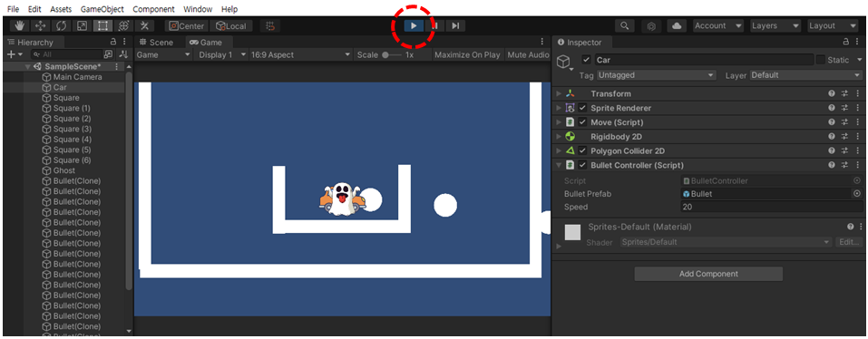Image resolution: width=868 pixels, height=339 pixels.
Task: Click the grid snapping icon in toolbar
Action: [270, 26]
